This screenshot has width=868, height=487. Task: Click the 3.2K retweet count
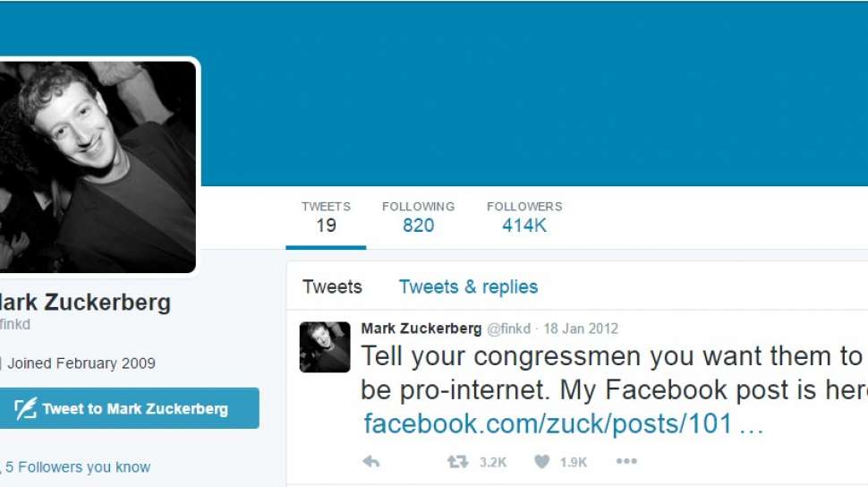493,462
